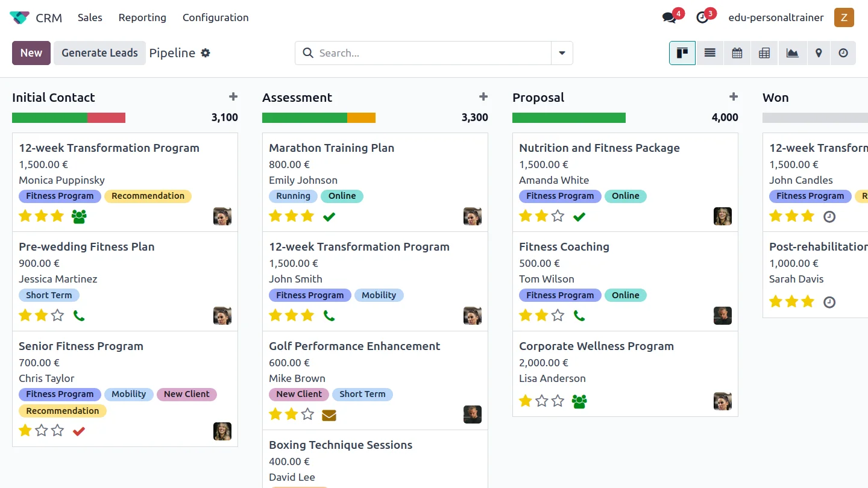Click the New button
Image resolution: width=868 pixels, height=488 pixels.
[x=31, y=53]
